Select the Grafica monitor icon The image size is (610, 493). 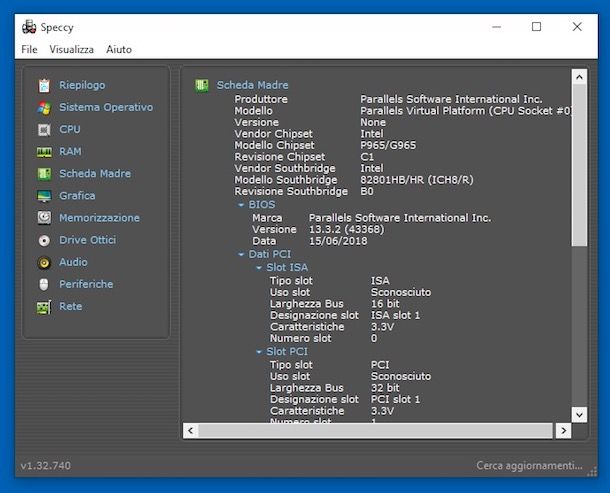(x=43, y=196)
